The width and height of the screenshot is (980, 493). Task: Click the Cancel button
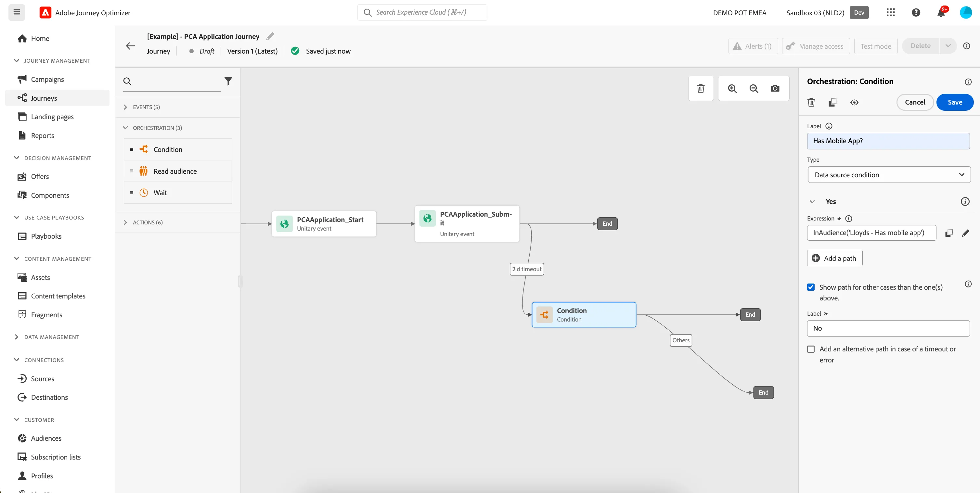coord(915,102)
